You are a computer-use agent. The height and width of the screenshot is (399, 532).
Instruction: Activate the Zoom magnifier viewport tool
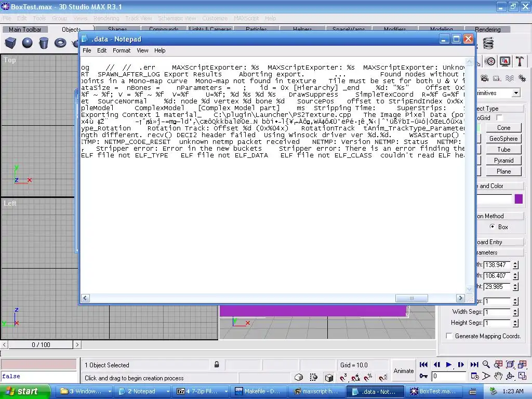coord(486,365)
